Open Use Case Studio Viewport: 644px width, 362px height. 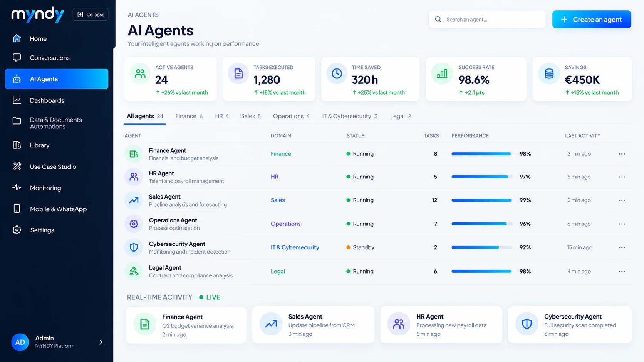tap(44, 167)
